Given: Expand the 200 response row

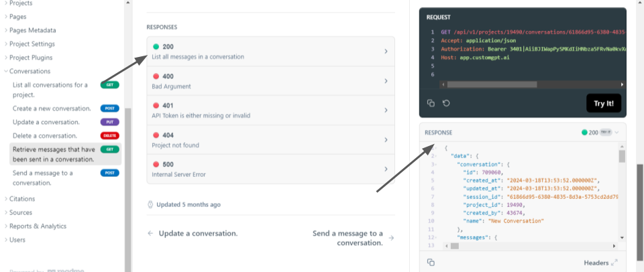Looking at the screenshot, I should [270, 52].
